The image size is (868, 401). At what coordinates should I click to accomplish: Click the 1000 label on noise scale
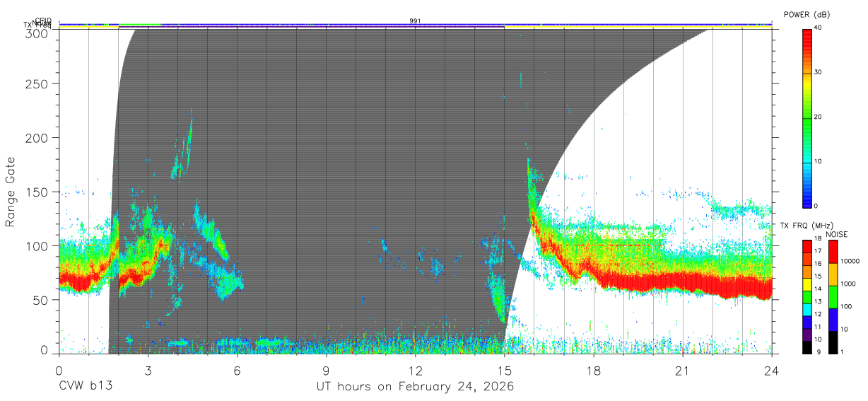pyautogui.click(x=848, y=284)
